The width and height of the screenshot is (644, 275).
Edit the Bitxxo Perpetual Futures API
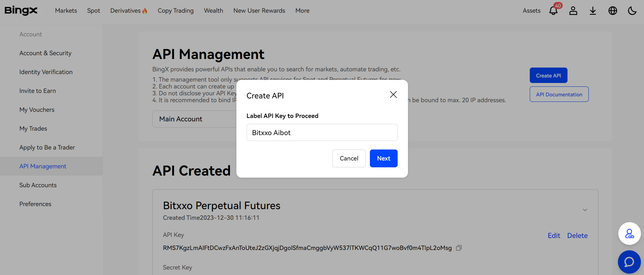(554, 236)
